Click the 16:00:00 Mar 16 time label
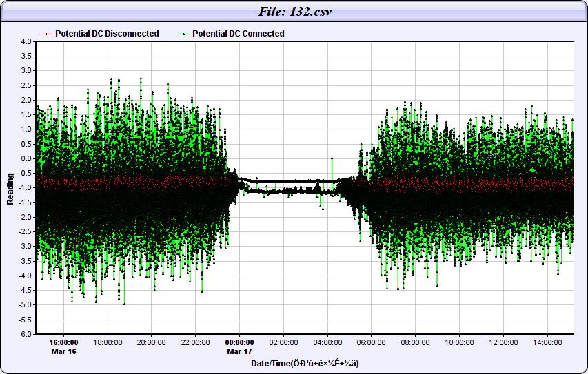Image resolution: width=588 pixels, height=374 pixels. tap(63, 346)
